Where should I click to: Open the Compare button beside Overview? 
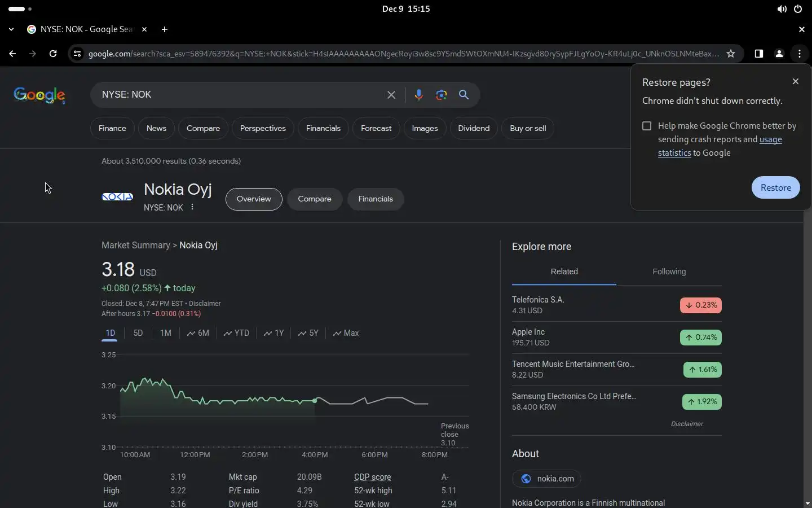tap(315, 199)
